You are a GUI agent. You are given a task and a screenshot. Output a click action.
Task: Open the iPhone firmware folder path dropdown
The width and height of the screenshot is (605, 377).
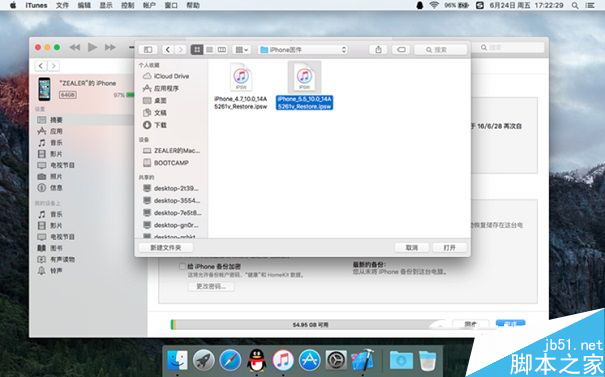pos(304,49)
